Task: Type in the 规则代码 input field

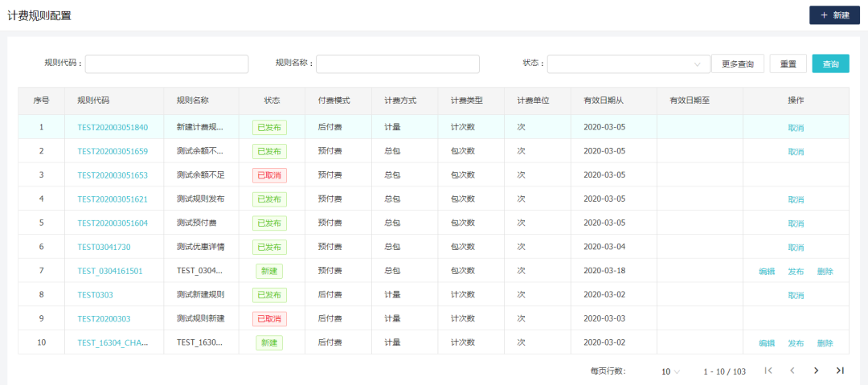Action: 166,64
